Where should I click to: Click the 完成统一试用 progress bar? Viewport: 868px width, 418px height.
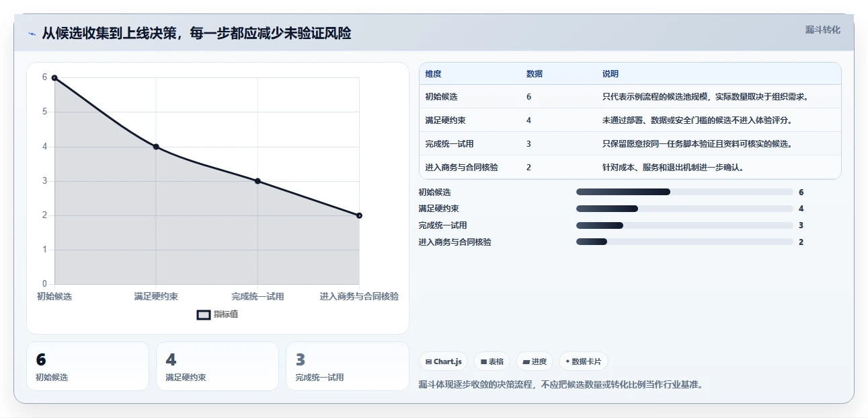pos(684,225)
